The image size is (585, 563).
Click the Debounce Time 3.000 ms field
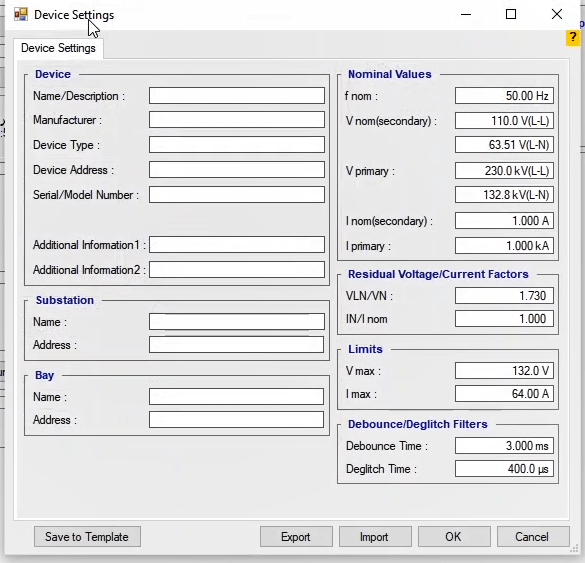[x=504, y=445]
